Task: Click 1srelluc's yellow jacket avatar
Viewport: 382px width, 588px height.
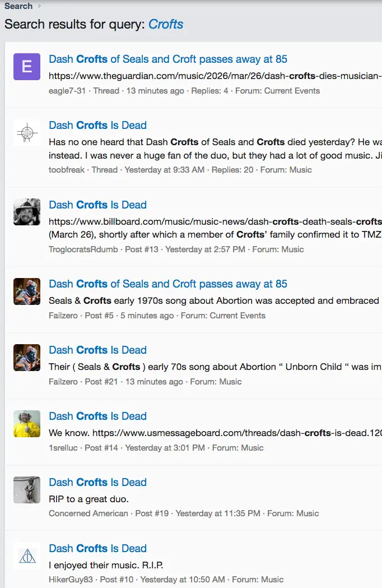Action: coord(26,424)
